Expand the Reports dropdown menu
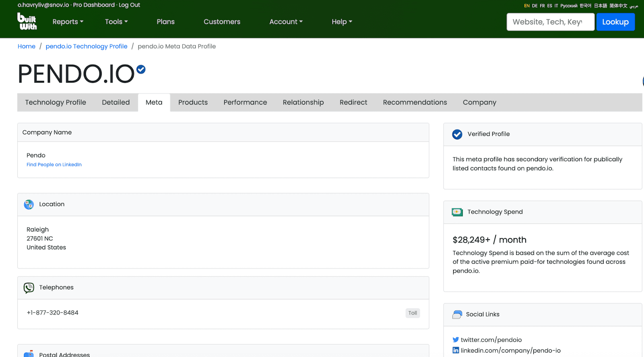Viewport: 644px width, 357px height. 68,22
